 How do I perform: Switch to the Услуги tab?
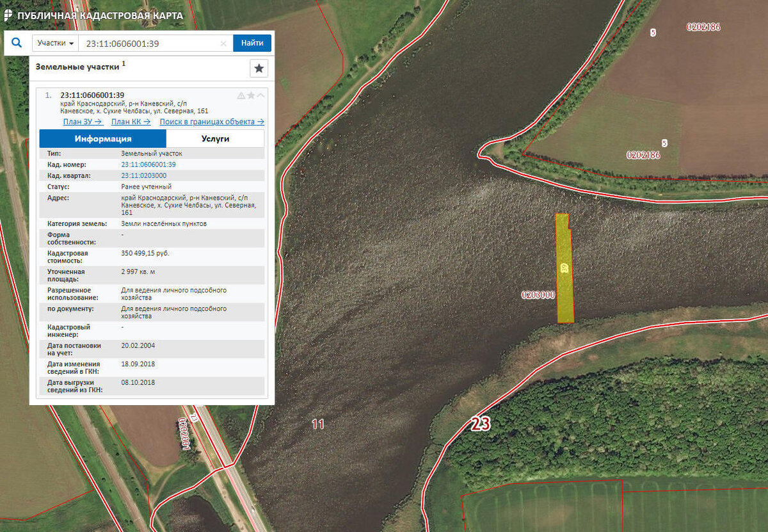(215, 139)
